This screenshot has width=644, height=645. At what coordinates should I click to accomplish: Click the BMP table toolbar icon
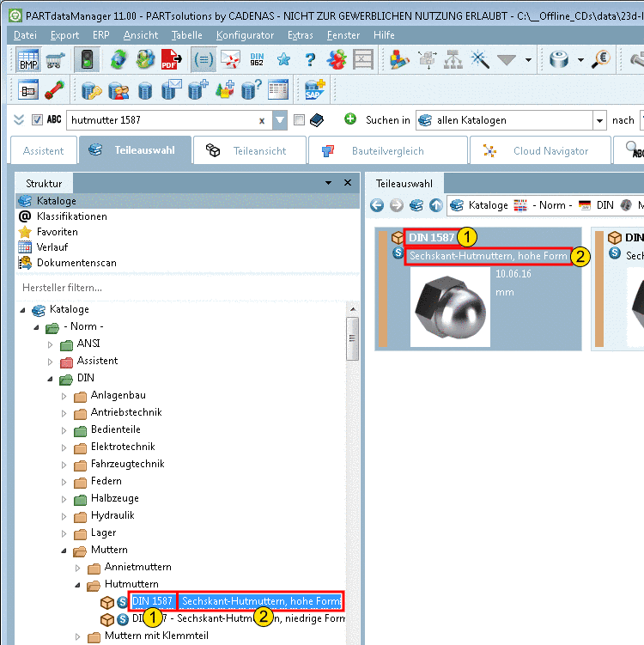click(28, 59)
